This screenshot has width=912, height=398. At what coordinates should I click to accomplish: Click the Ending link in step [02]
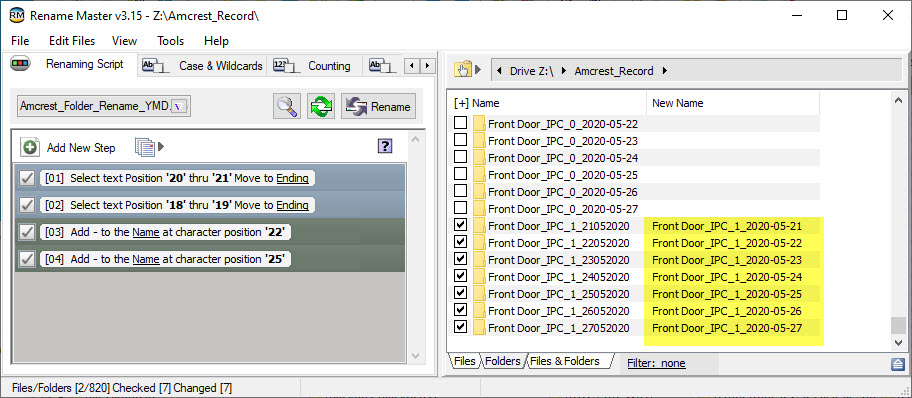[x=293, y=205]
